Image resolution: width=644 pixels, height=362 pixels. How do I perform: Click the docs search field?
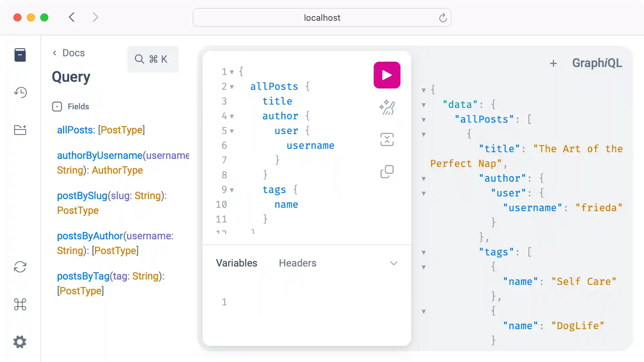153,59
